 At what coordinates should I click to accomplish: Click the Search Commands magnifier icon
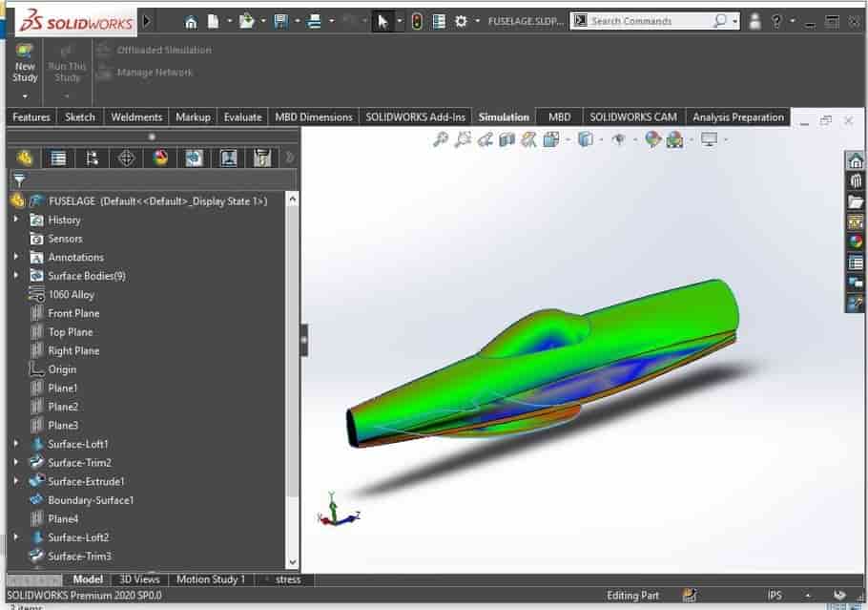[x=719, y=20]
